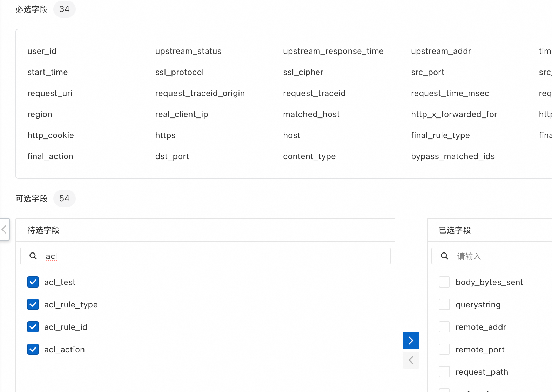This screenshot has width=552, height=392.
Task: Click the 待选字段 panel title
Action: pyautogui.click(x=43, y=230)
